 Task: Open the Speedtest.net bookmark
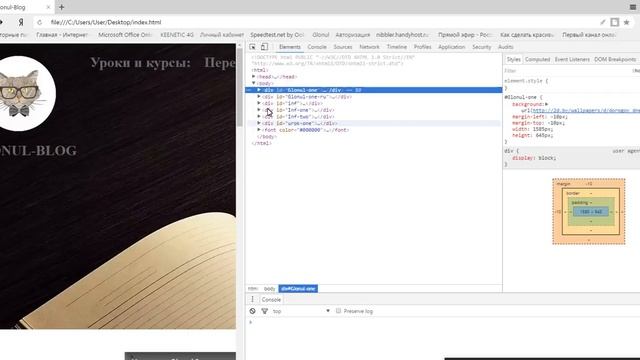pos(277,35)
